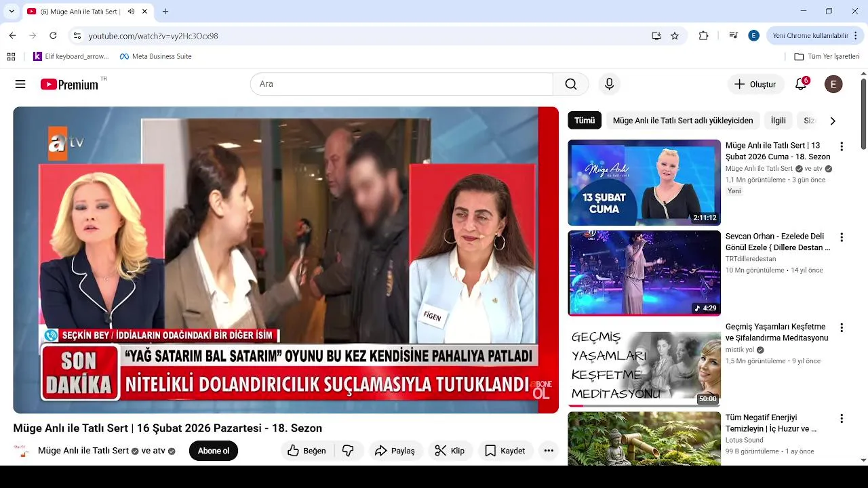
Task: Select the Tümü filter chip
Action: click(x=585, y=121)
